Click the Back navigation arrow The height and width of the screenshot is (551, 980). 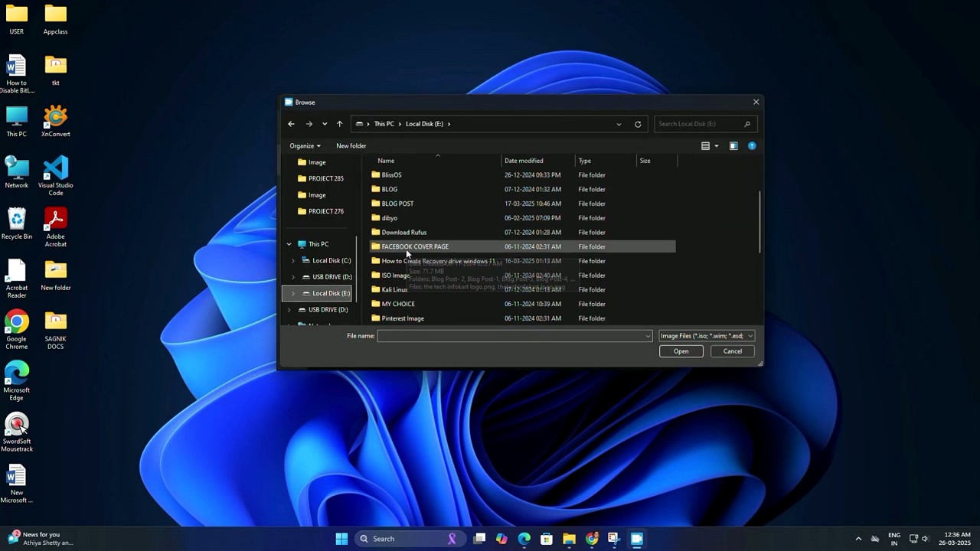coord(291,123)
